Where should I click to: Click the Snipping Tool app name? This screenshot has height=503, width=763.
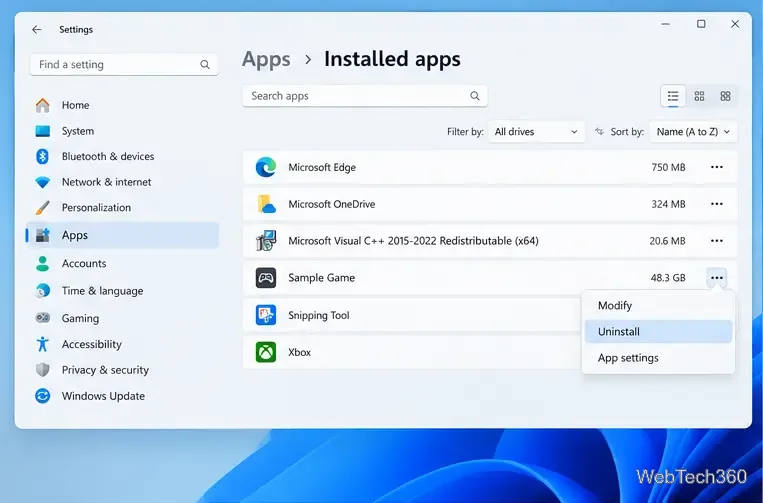click(x=319, y=315)
